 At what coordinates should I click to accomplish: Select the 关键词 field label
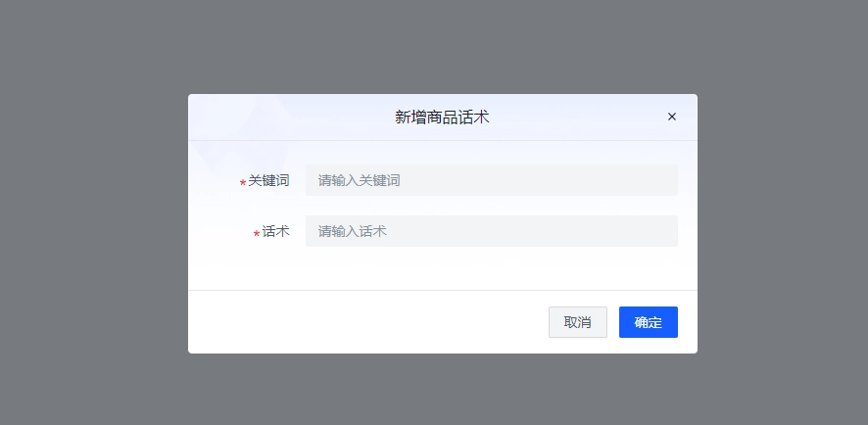coord(268,180)
